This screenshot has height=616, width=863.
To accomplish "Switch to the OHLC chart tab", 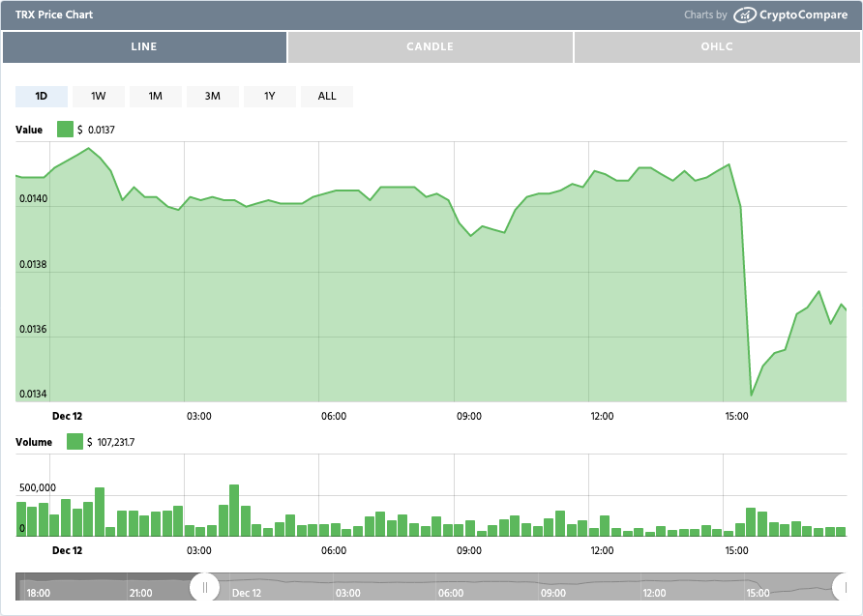I will (x=717, y=46).
